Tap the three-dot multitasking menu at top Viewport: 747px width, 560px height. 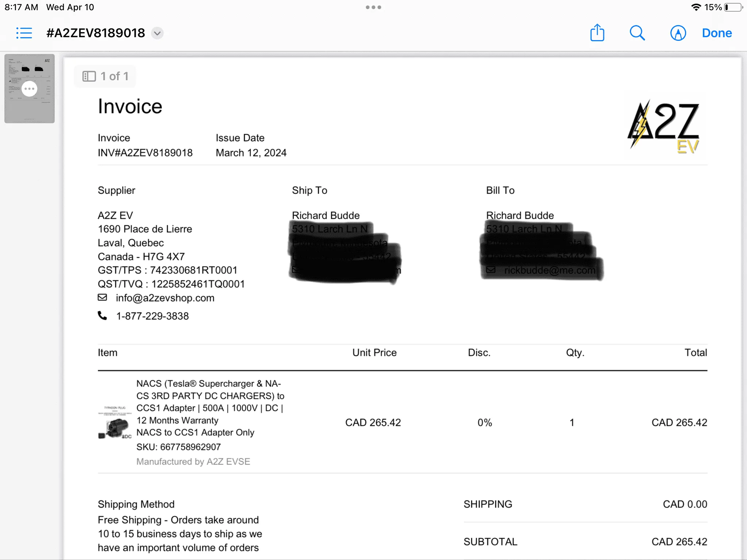[373, 7]
